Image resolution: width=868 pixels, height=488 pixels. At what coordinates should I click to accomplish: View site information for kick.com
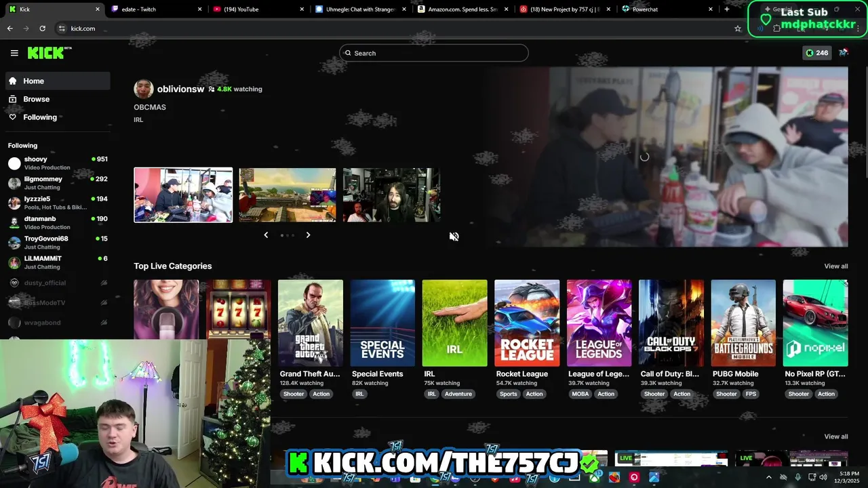point(62,28)
